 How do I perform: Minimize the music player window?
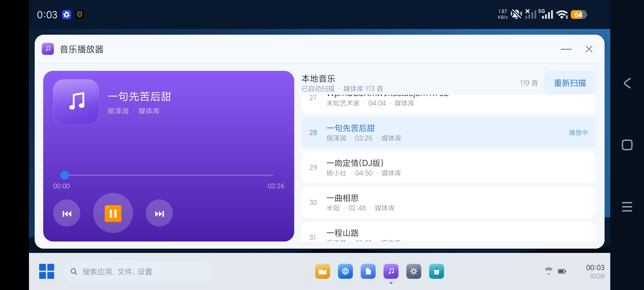point(566,49)
